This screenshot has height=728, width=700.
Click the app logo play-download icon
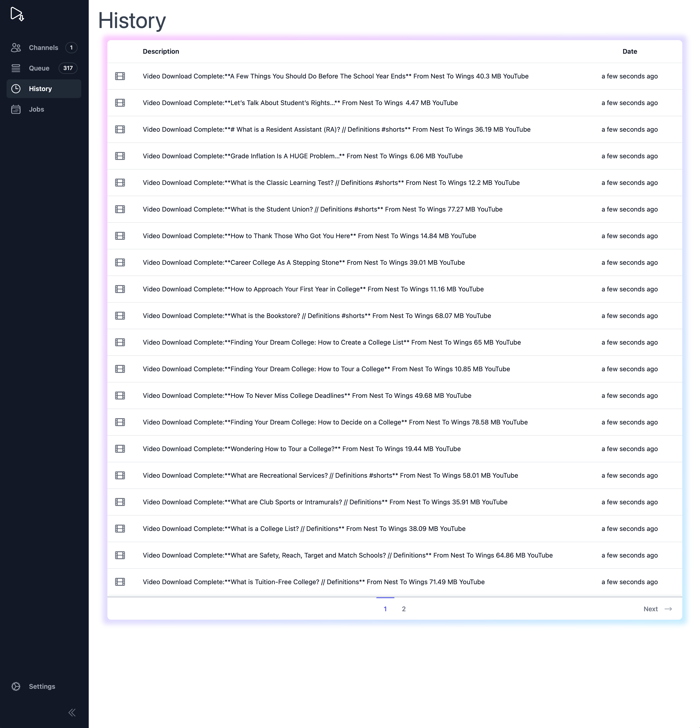(x=17, y=14)
